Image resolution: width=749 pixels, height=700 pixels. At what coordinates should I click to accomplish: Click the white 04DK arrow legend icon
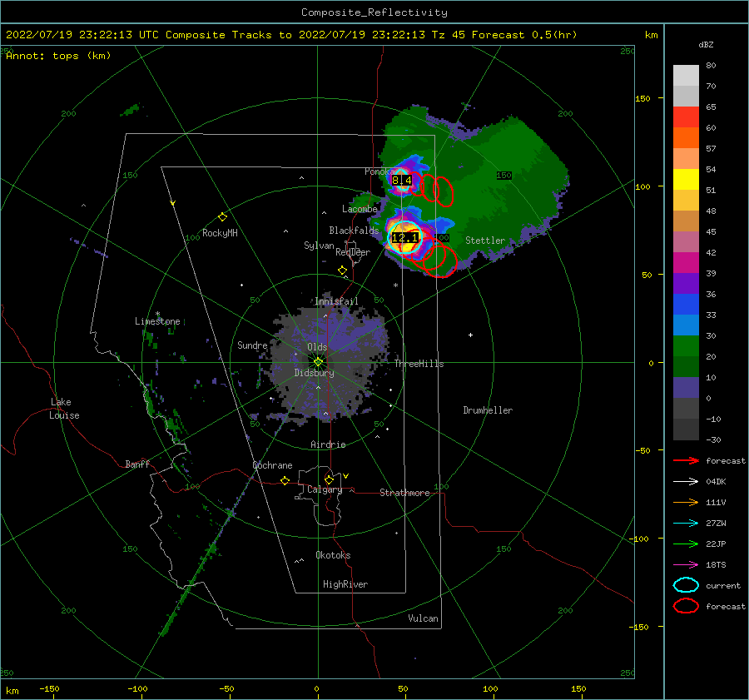click(x=686, y=481)
